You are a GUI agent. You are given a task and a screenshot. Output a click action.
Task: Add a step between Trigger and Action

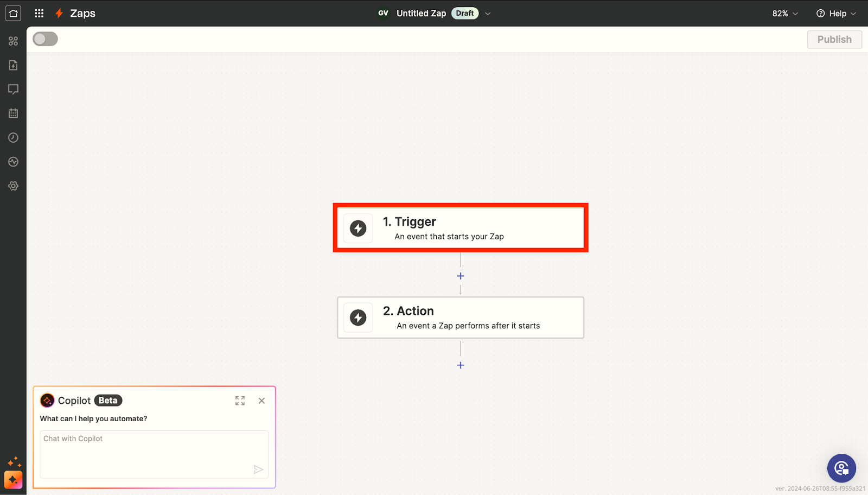(x=461, y=276)
